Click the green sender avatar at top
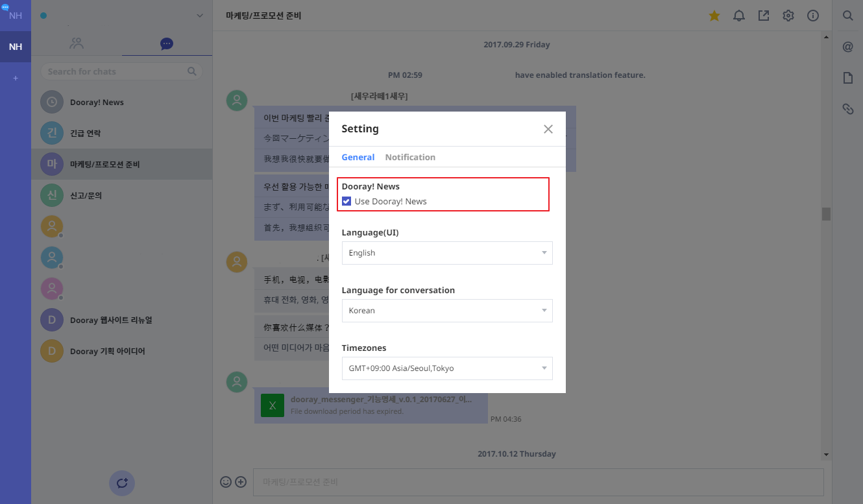The height and width of the screenshot is (504, 863). (x=237, y=101)
